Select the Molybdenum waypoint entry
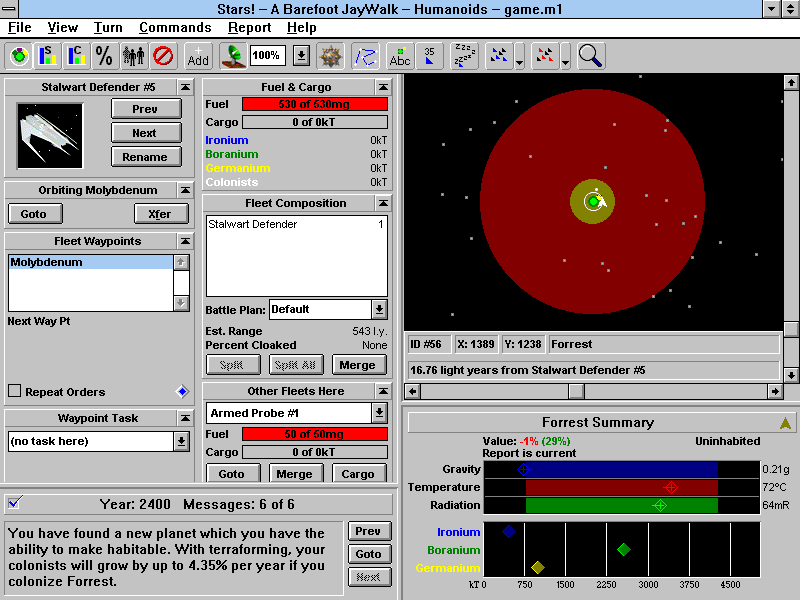 [91, 262]
